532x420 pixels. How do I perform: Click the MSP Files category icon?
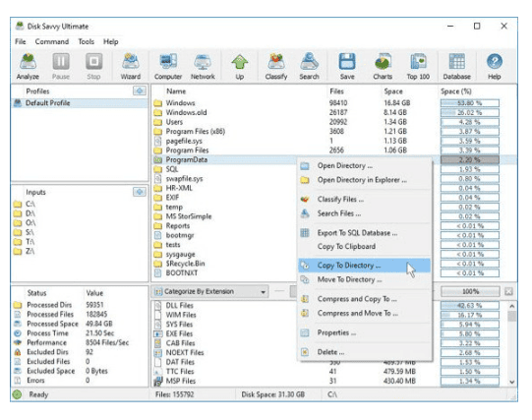(x=157, y=381)
